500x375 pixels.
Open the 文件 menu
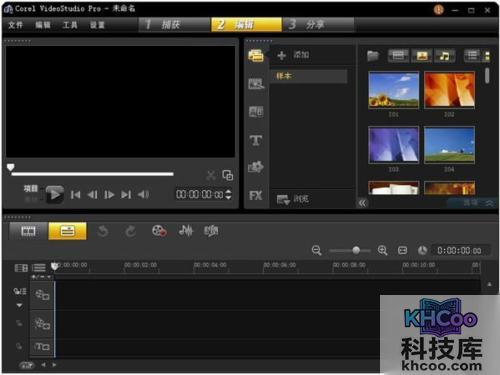tap(16, 25)
